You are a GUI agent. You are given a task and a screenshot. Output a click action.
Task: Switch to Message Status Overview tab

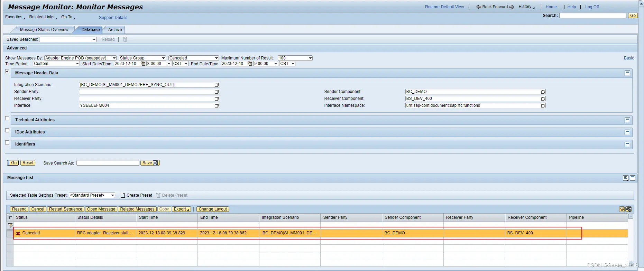pos(44,30)
